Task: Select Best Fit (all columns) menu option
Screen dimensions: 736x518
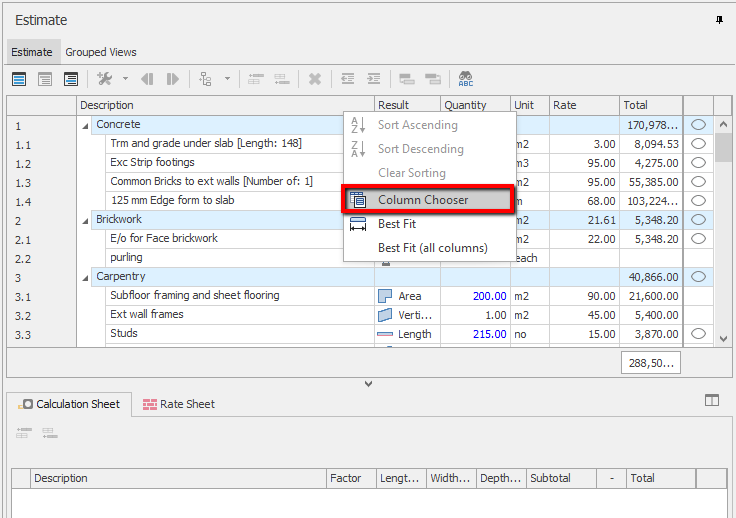Action: (432, 248)
